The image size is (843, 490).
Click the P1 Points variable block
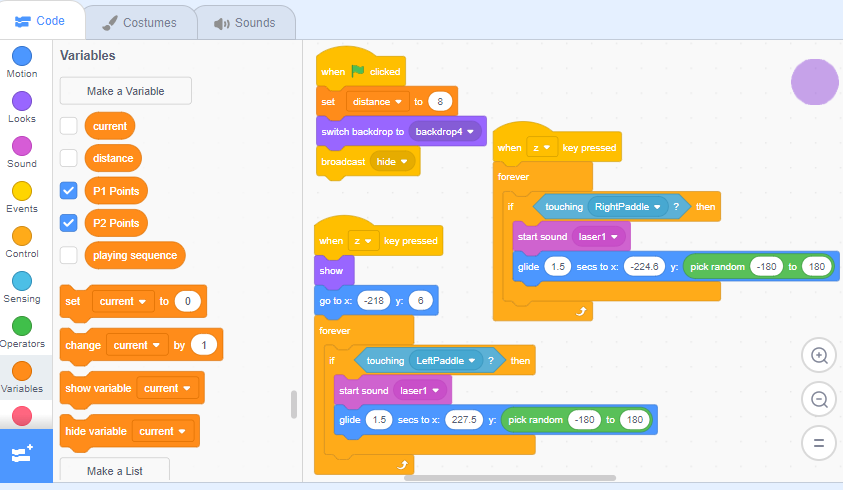pos(116,191)
